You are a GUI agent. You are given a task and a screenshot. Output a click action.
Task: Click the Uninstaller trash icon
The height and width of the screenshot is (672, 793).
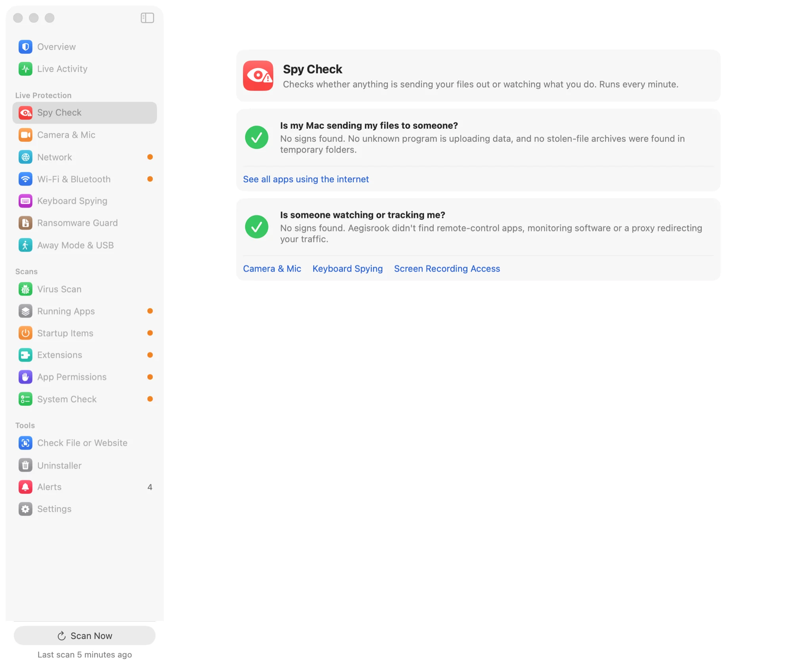click(25, 465)
